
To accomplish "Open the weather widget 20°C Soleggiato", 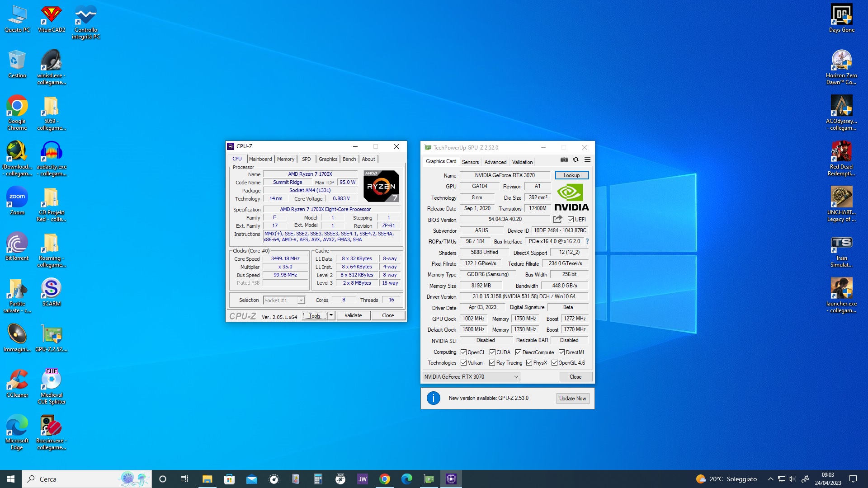I will (726, 479).
